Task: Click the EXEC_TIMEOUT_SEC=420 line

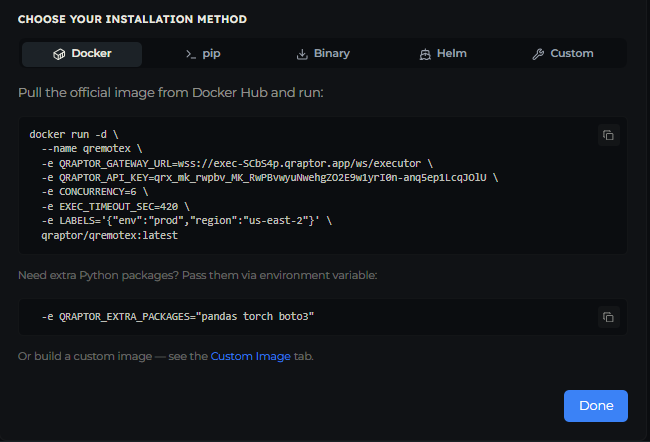Action: click(116, 206)
